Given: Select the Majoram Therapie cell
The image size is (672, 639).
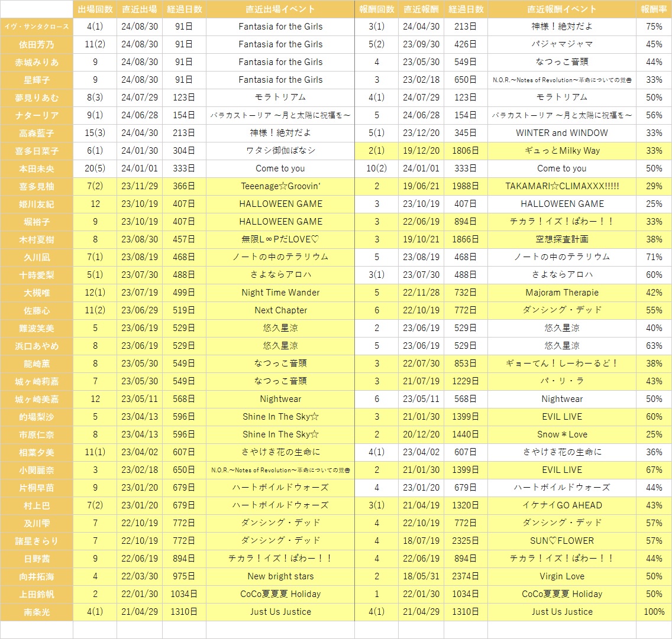Looking at the screenshot, I should [x=562, y=293].
